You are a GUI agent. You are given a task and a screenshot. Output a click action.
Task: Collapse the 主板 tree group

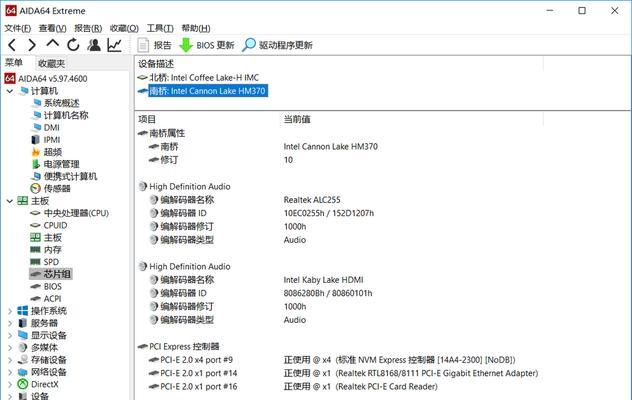(10, 201)
